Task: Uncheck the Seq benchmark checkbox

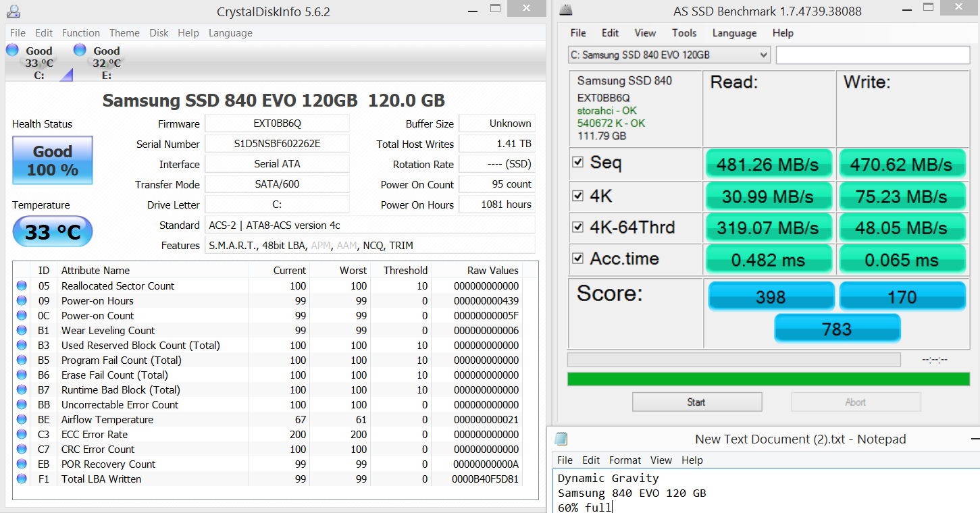Action: [578, 162]
